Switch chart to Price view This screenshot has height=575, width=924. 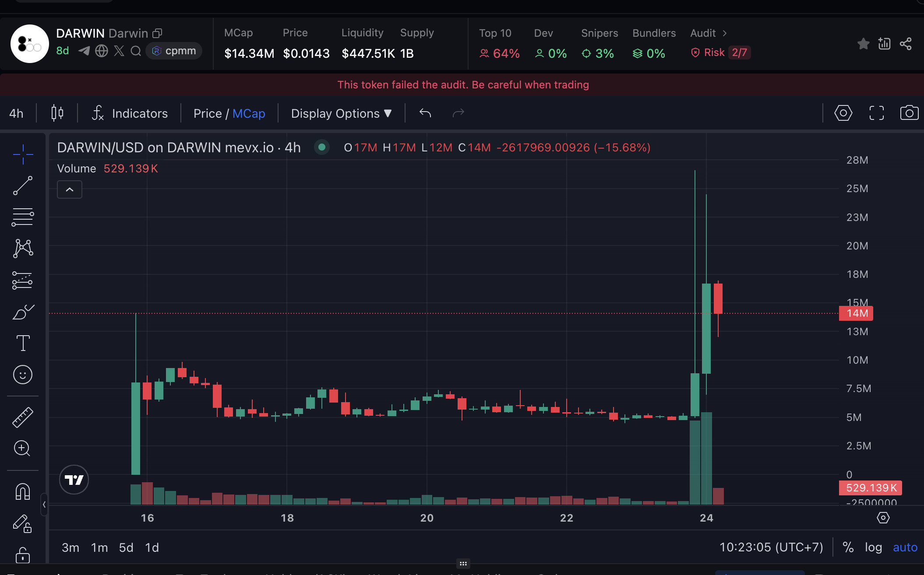click(x=208, y=113)
